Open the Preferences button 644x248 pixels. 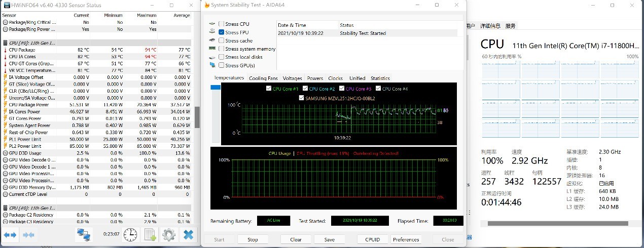(x=406, y=239)
